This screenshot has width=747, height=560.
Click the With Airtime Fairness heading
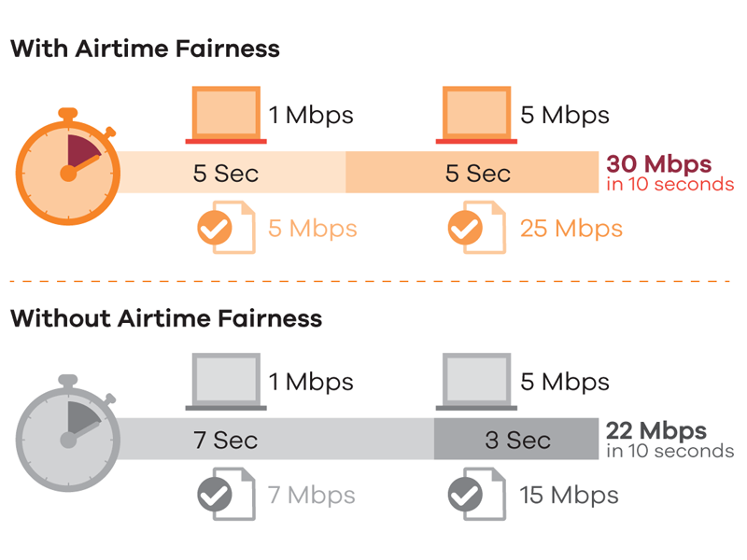pyautogui.click(x=145, y=49)
